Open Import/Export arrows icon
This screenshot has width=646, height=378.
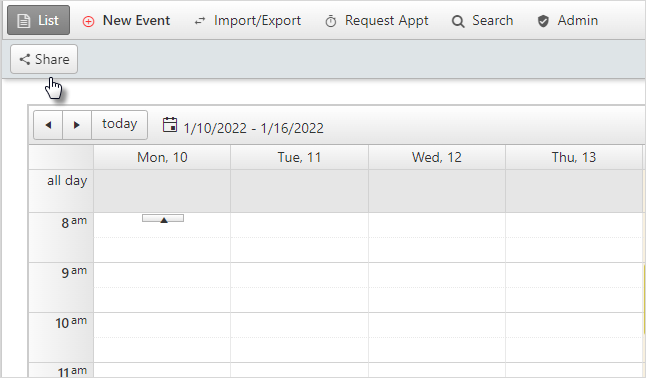[200, 21]
